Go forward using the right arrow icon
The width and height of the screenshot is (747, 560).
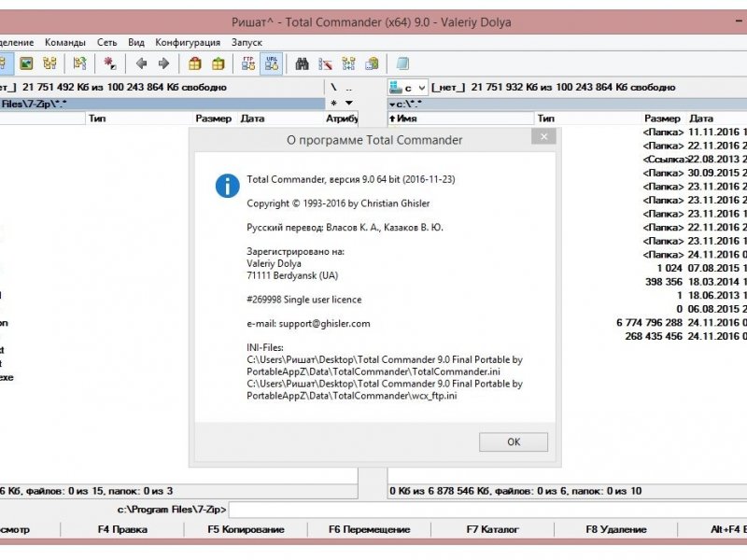tap(164, 63)
